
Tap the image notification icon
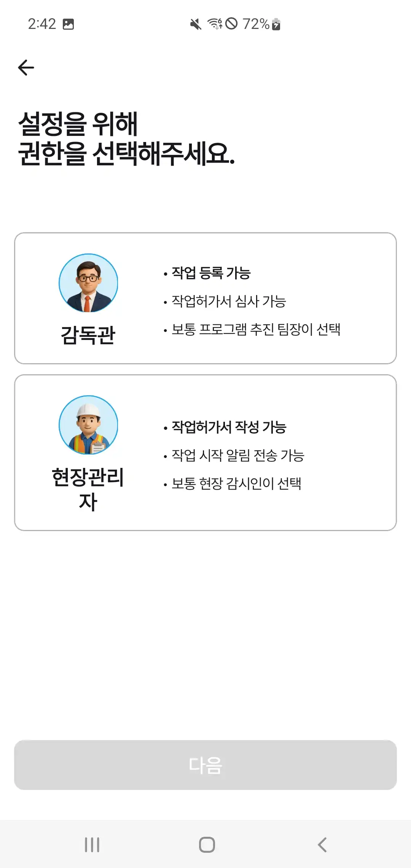point(68,24)
